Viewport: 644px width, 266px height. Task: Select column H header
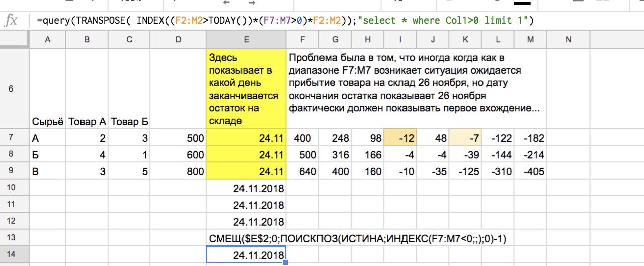click(367, 39)
